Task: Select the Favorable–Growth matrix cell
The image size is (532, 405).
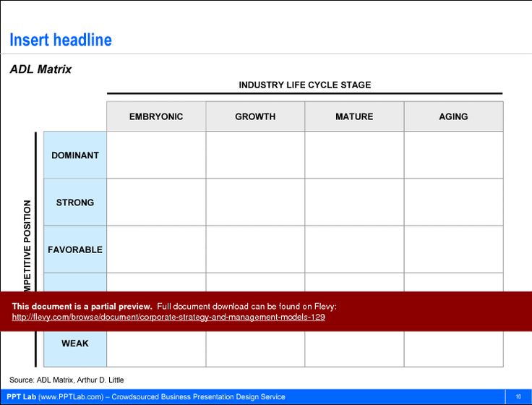Action: point(255,250)
